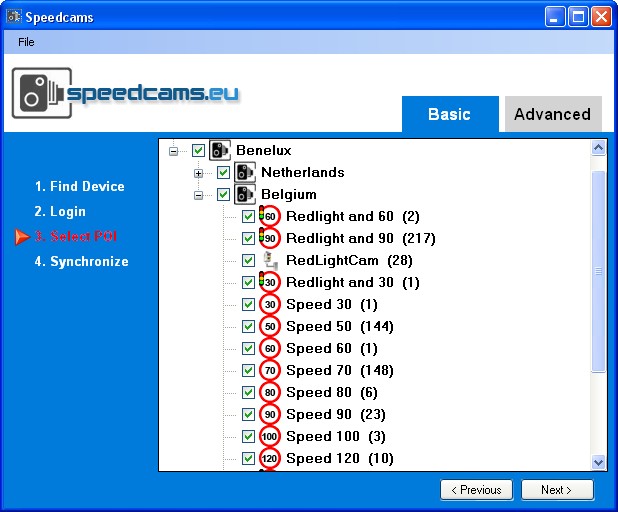Click the Redlight and 60 sign icon
Screen dimensions: 618x512
point(269,216)
